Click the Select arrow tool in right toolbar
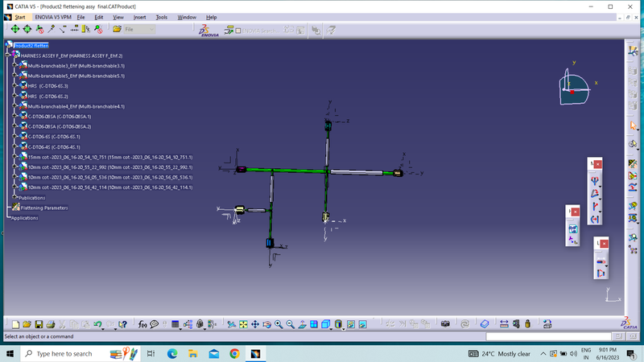This screenshot has width=644, height=362. pos(633,125)
